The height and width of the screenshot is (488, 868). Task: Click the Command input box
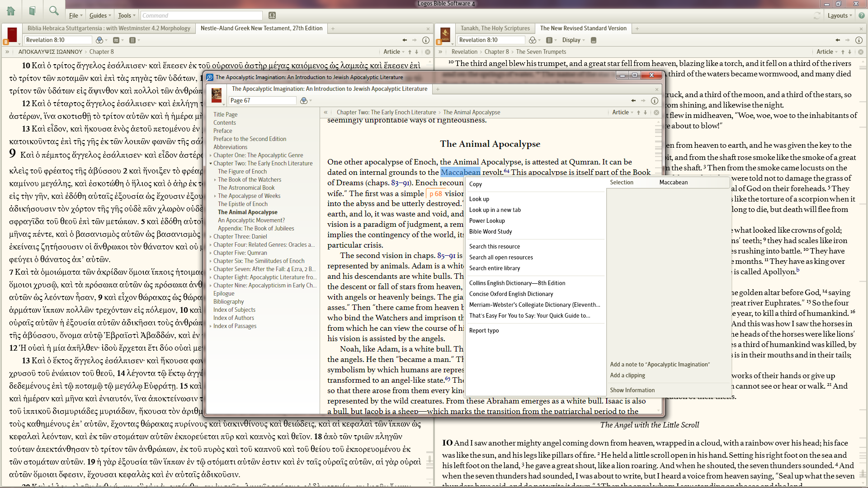tap(201, 15)
